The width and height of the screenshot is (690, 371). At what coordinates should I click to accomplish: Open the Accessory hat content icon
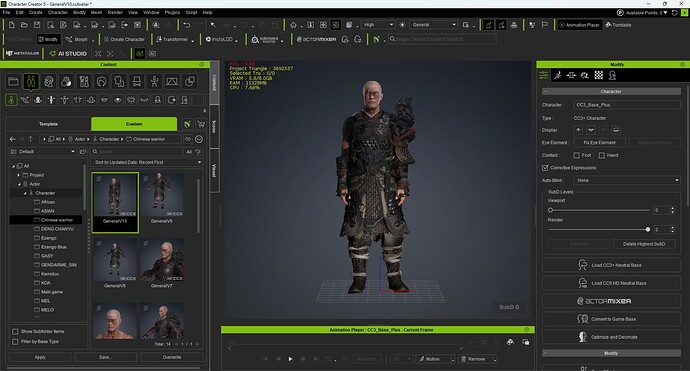coord(136,81)
